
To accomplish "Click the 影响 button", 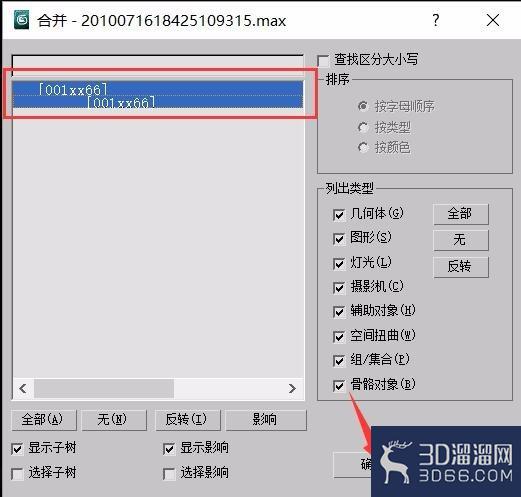I will tap(266, 420).
